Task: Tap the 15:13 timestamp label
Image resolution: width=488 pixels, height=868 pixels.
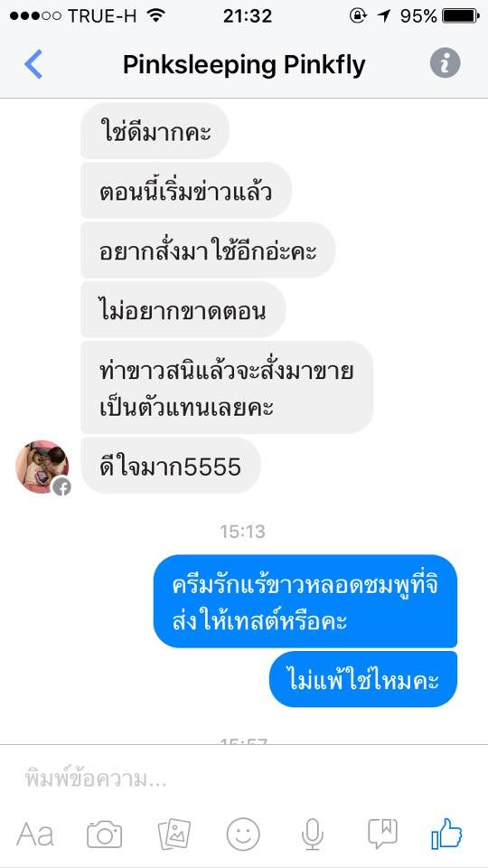Action: point(242,532)
